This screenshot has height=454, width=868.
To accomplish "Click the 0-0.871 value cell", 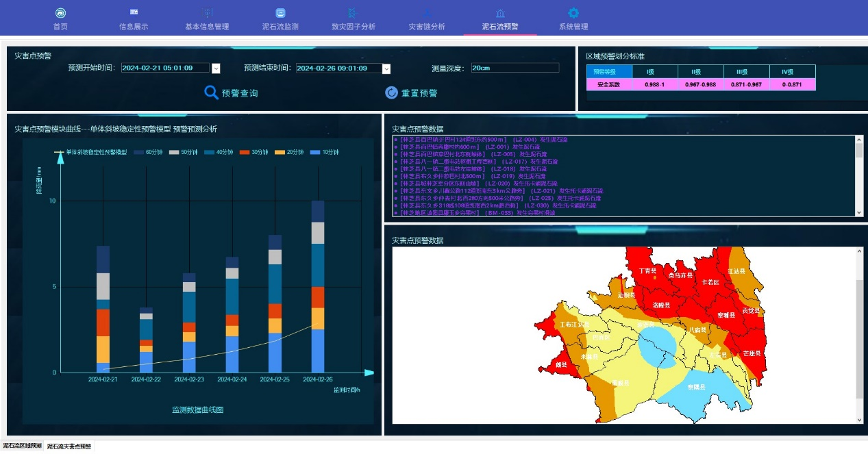I will (792, 84).
